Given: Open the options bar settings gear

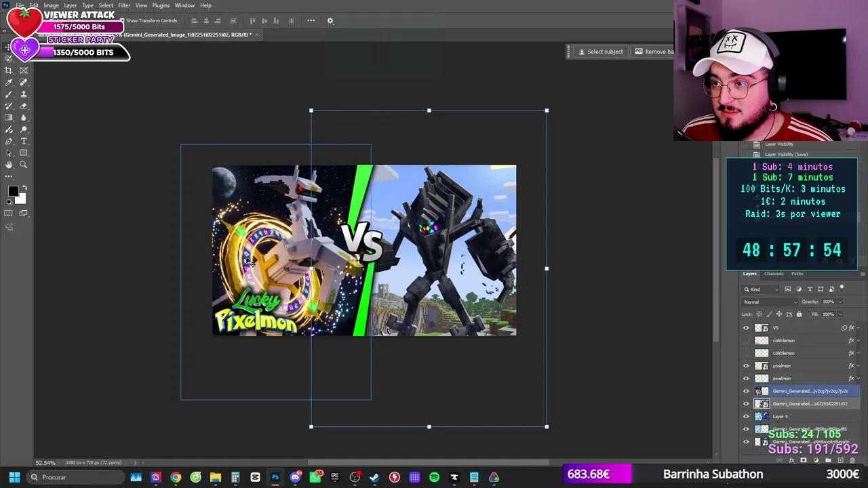Looking at the screenshot, I should tap(330, 20).
